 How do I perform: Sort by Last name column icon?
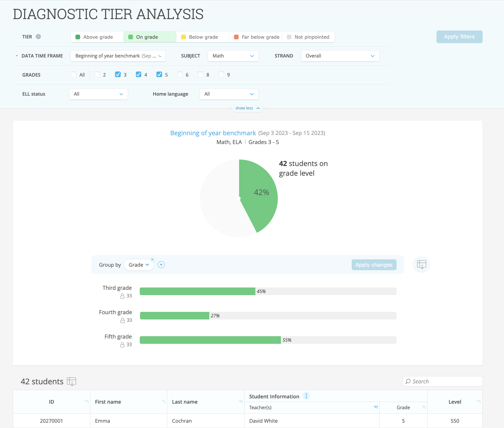pyautogui.click(x=241, y=402)
